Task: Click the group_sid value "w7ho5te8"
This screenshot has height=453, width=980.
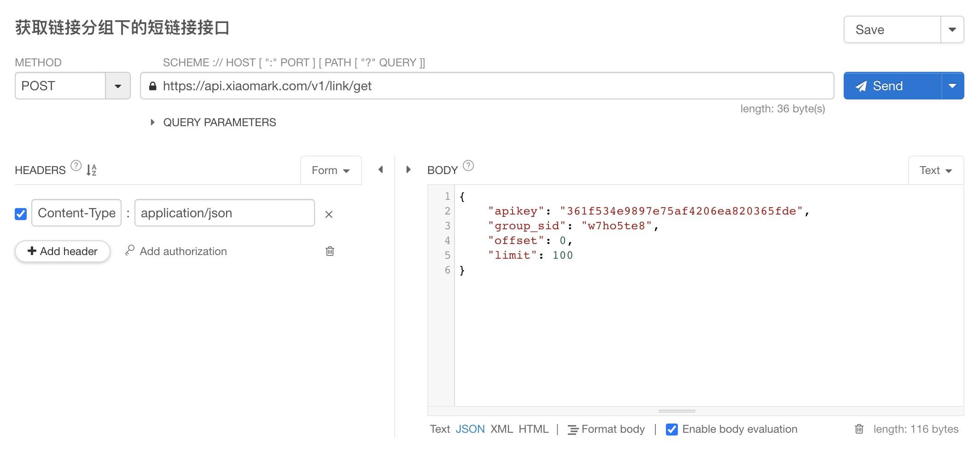Action: coord(617,226)
